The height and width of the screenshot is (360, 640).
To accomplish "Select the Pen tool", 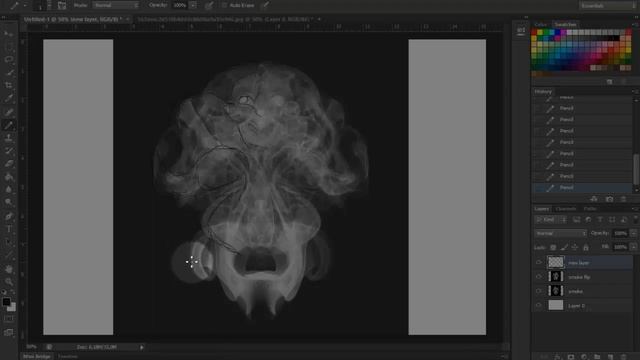I will click(9, 216).
